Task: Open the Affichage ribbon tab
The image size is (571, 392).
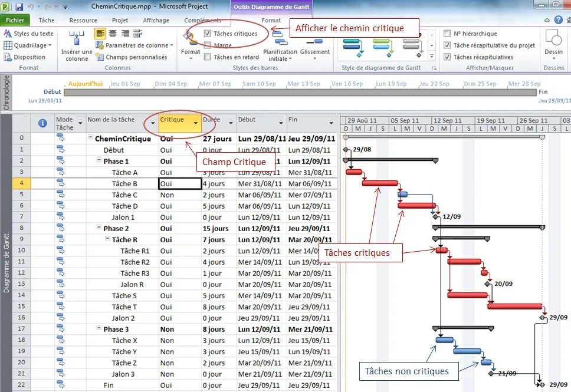Action: [156, 21]
